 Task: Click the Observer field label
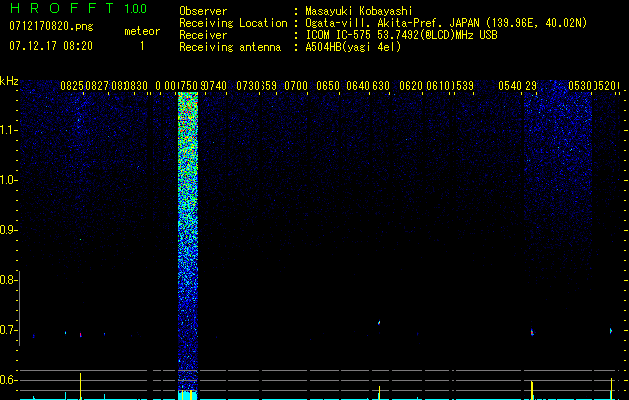pyautogui.click(x=203, y=11)
